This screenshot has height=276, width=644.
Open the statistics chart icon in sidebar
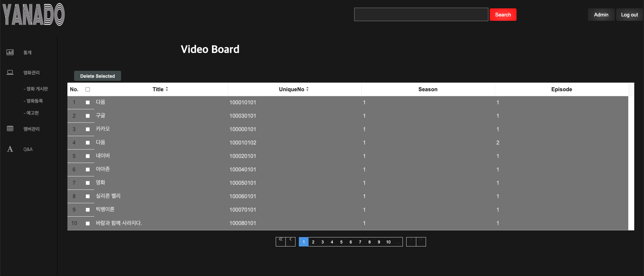pyautogui.click(x=10, y=52)
